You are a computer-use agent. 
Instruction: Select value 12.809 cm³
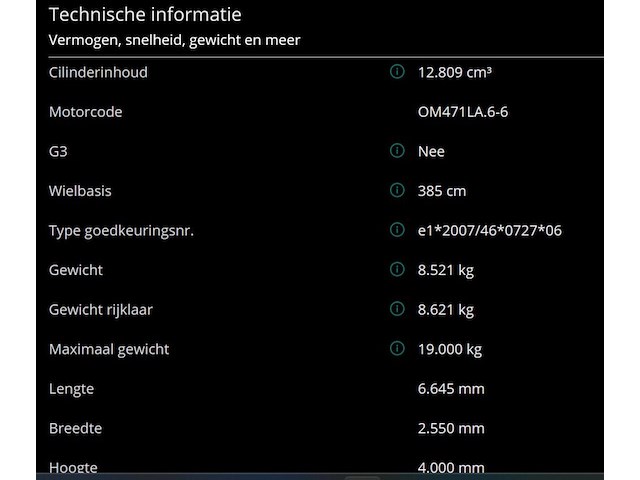tap(455, 72)
